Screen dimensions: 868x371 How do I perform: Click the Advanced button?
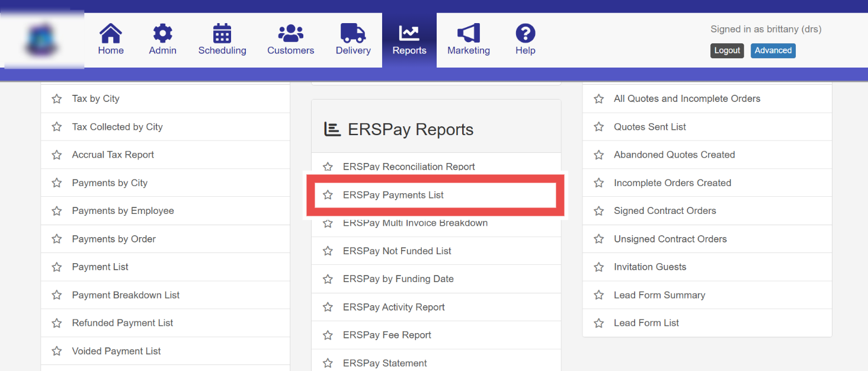pyautogui.click(x=773, y=50)
